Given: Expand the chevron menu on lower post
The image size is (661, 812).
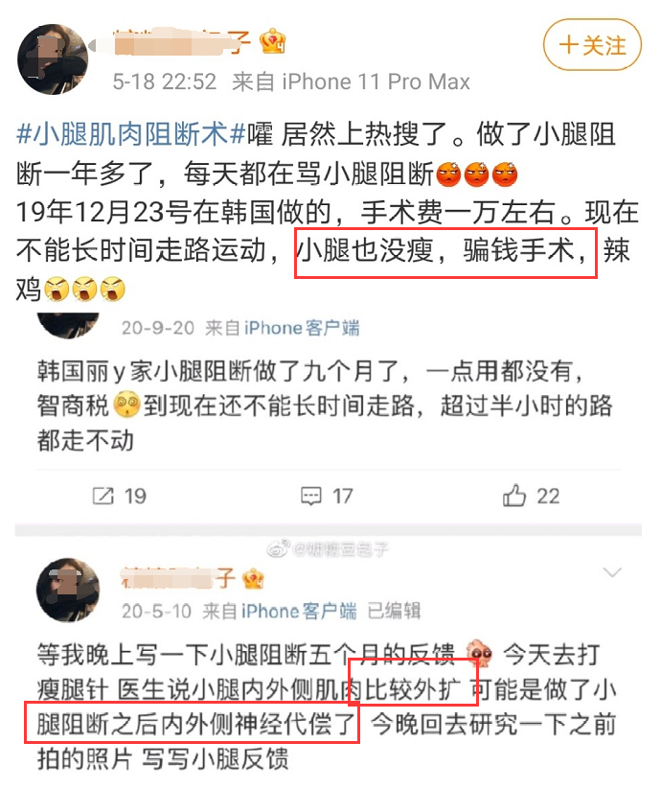Looking at the screenshot, I should point(612,572).
